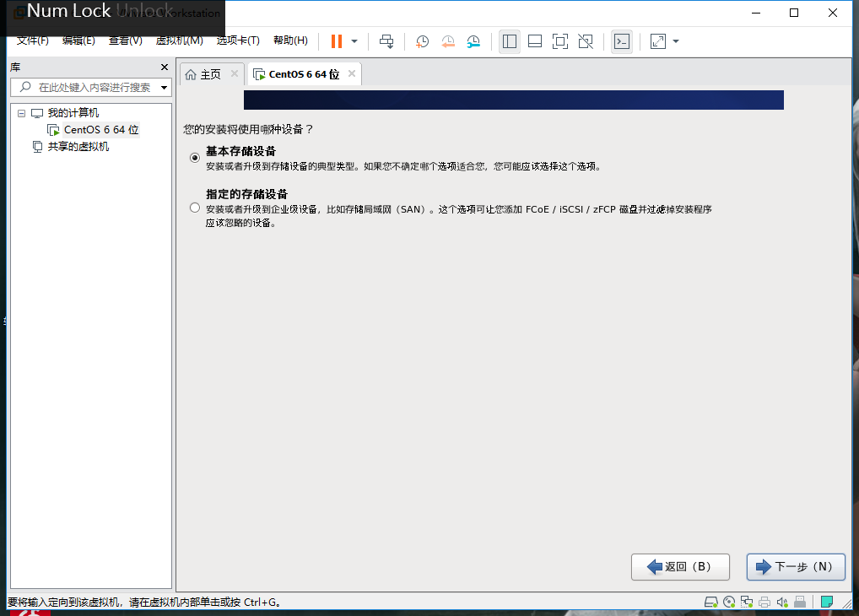Click the search magnifier icon in library
Image resolution: width=859 pixels, height=616 pixels.
[25, 87]
